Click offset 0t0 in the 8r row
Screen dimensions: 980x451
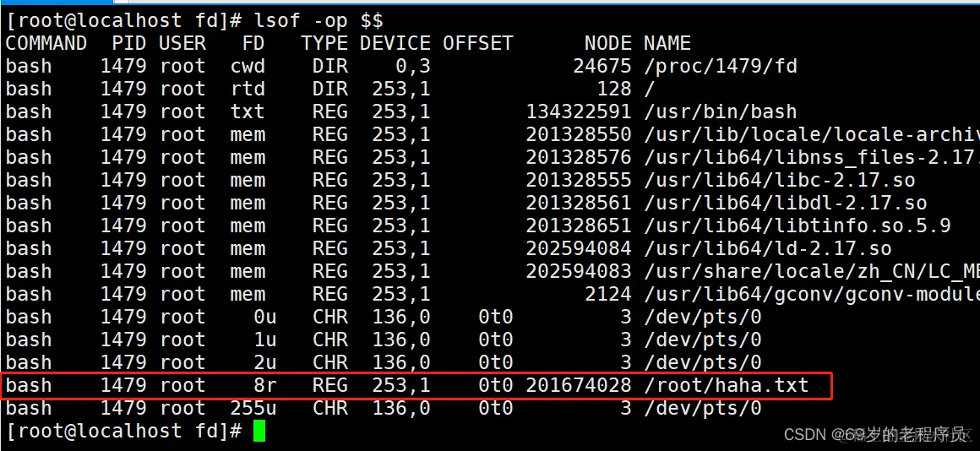pyautogui.click(x=496, y=385)
